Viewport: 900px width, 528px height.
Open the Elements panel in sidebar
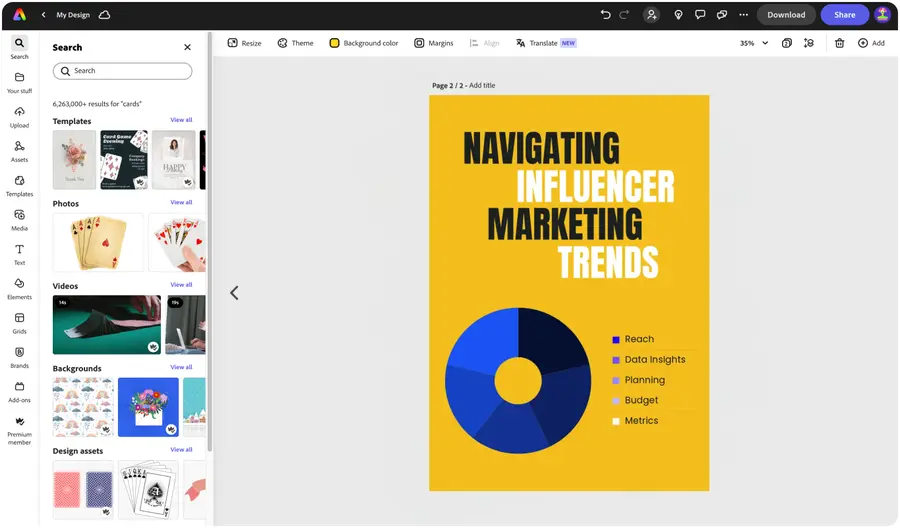19,288
